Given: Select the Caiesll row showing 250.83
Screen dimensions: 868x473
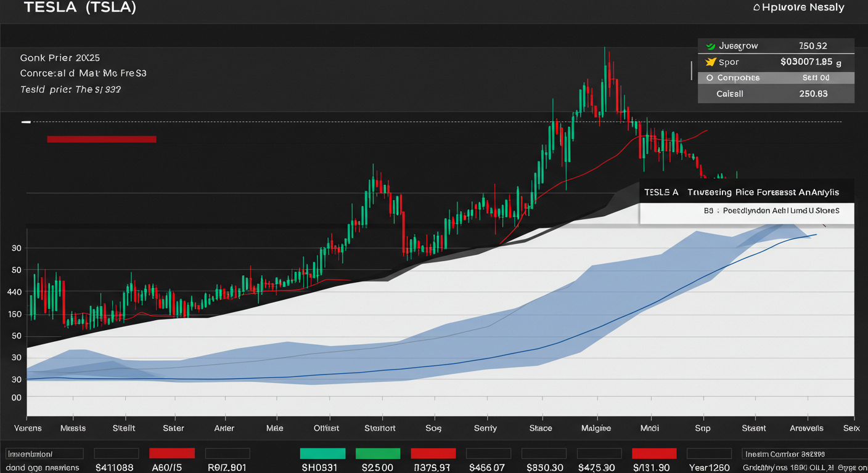Looking at the screenshot, I should (x=776, y=94).
